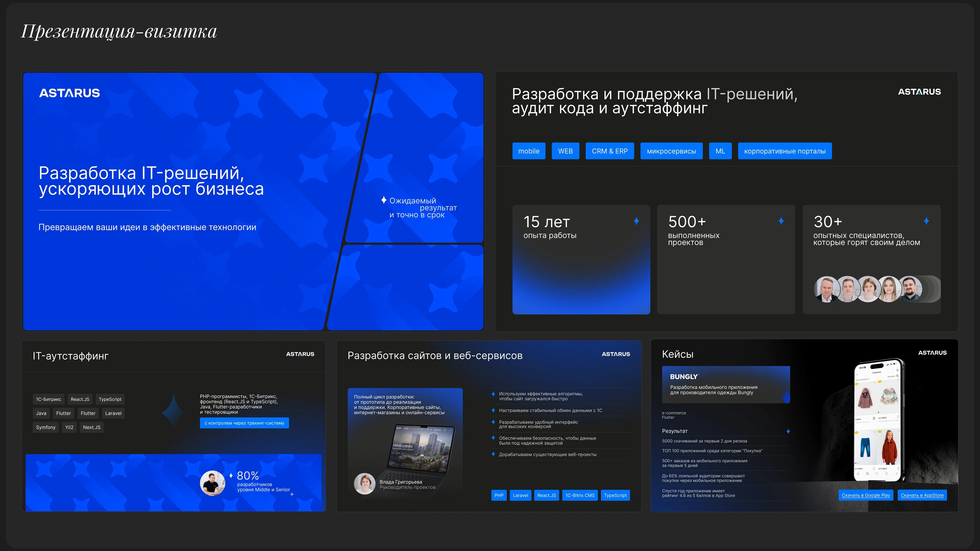The image size is (980, 551).
Task: Click the 15 лет опыта работы card
Action: [581, 260]
